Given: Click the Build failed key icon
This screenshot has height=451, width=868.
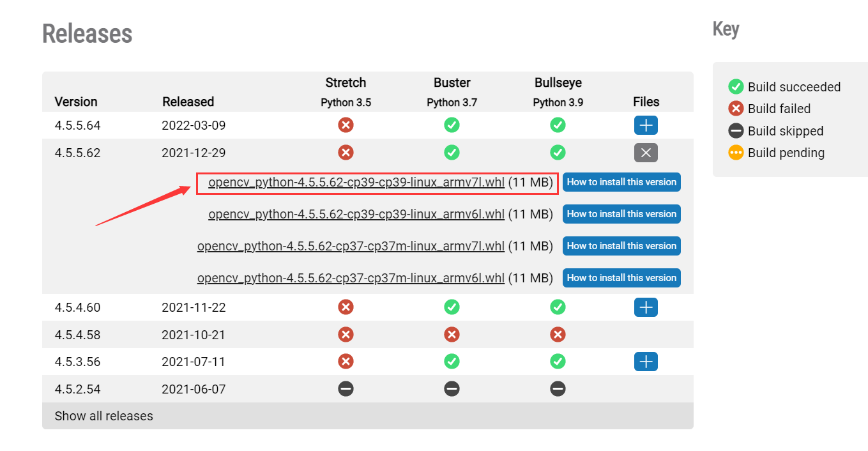Looking at the screenshot, I should pyautogui.click(x=736, y=109).
